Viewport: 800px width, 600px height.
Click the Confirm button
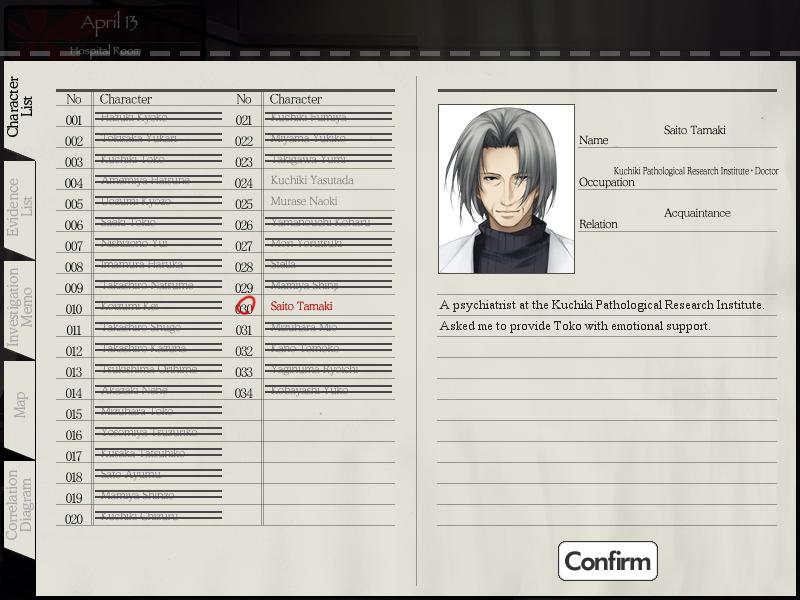[608, 561]
